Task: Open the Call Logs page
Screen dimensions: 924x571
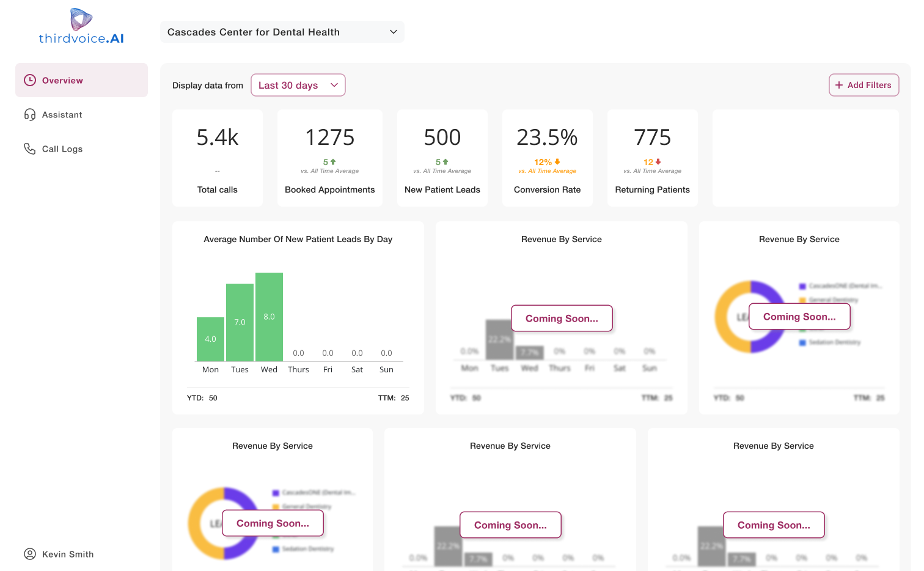Action: (62, 149)
